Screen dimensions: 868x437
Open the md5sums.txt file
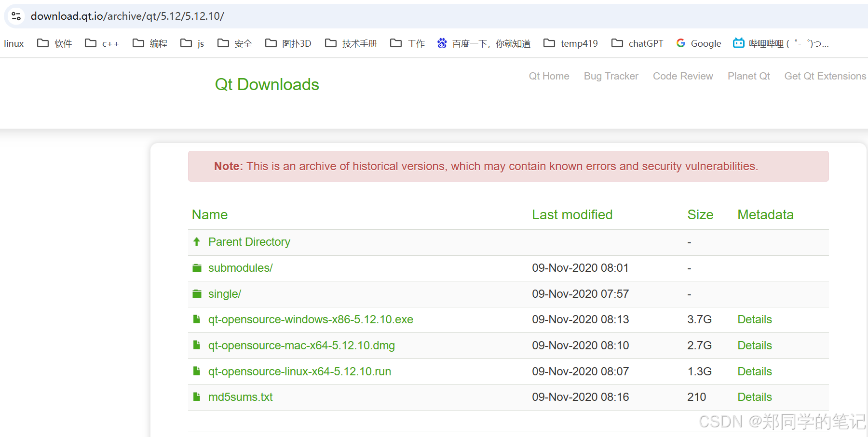(x=240, y=397)
